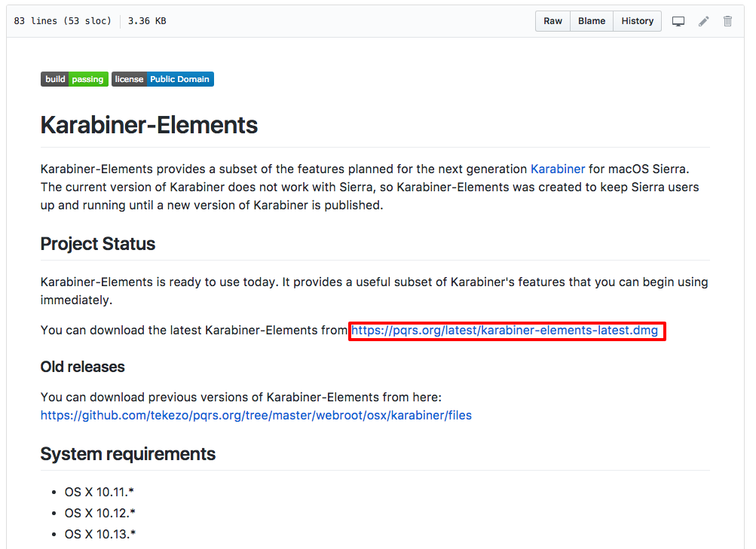
Task: Click the Old releases heading
Action: click(x=82, y=367)
